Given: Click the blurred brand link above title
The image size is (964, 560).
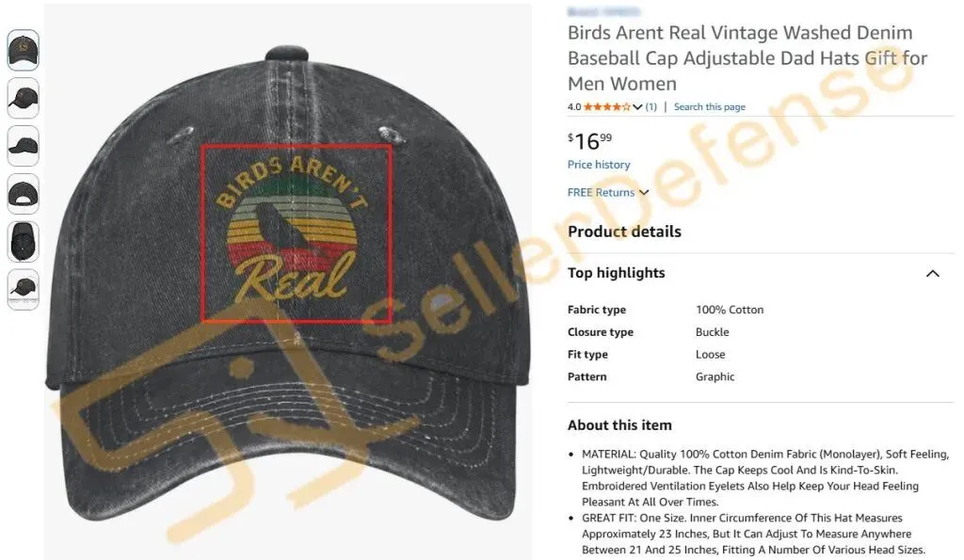Looking at the screenshot, I should pyautogui.click(x=603, y=11).
